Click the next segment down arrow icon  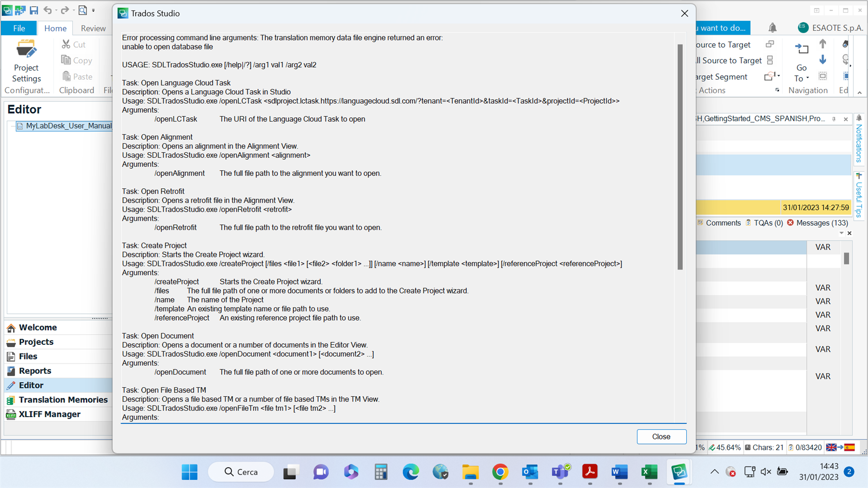pos(823,60)
